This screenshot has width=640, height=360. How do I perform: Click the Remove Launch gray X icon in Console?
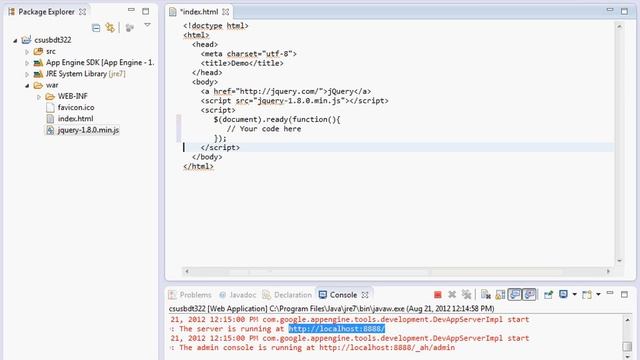(x=452, y=295)
